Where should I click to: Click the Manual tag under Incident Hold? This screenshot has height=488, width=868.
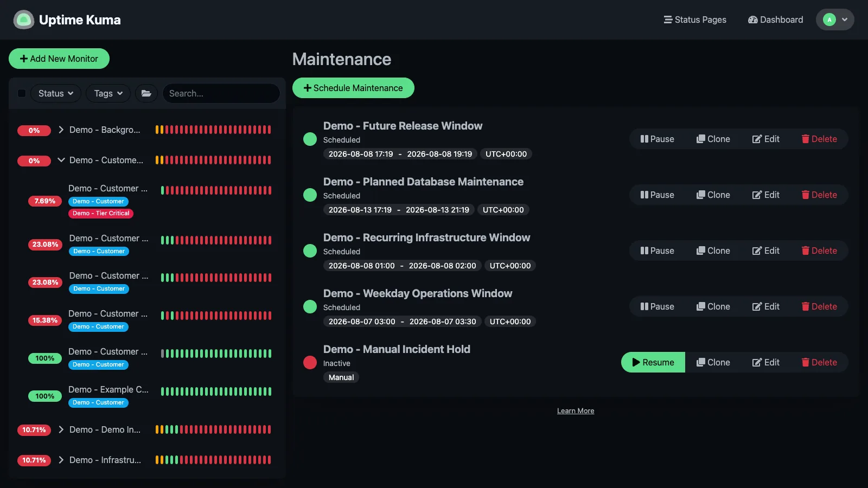[341, 377]
